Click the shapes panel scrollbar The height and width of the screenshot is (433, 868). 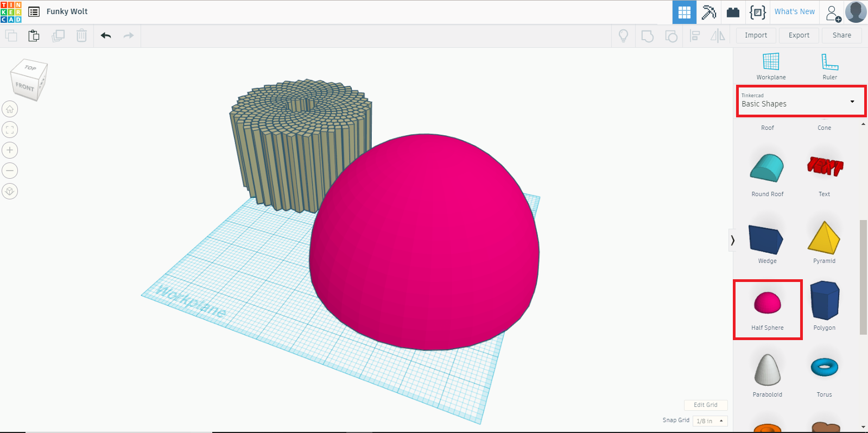863,277
